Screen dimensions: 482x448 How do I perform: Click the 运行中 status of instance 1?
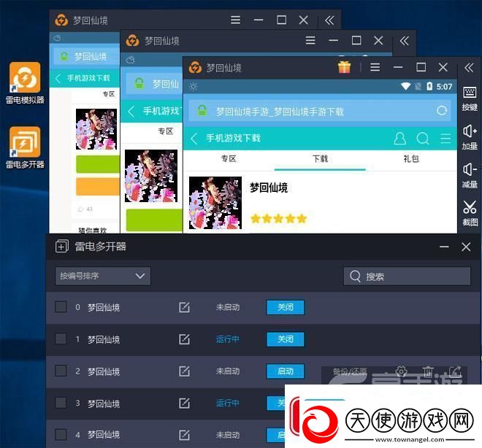click(x=227, y=339)
